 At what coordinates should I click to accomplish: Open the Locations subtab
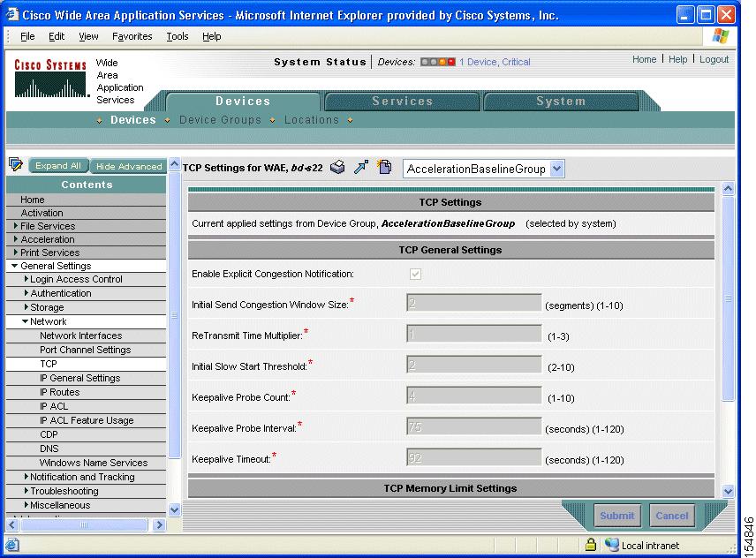point(312,119)
